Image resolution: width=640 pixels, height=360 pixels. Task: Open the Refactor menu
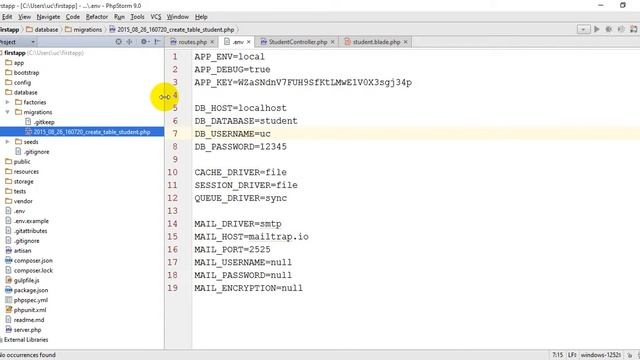point(97,17)
